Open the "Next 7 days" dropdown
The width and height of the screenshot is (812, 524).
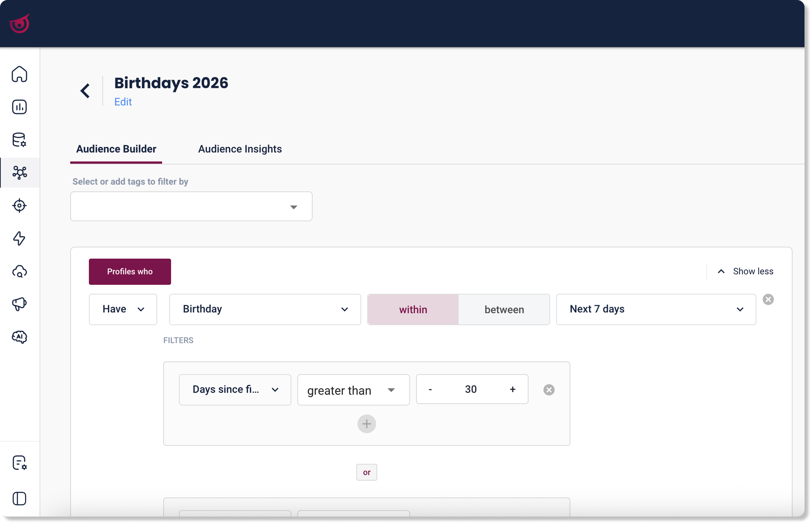[656, 309]
